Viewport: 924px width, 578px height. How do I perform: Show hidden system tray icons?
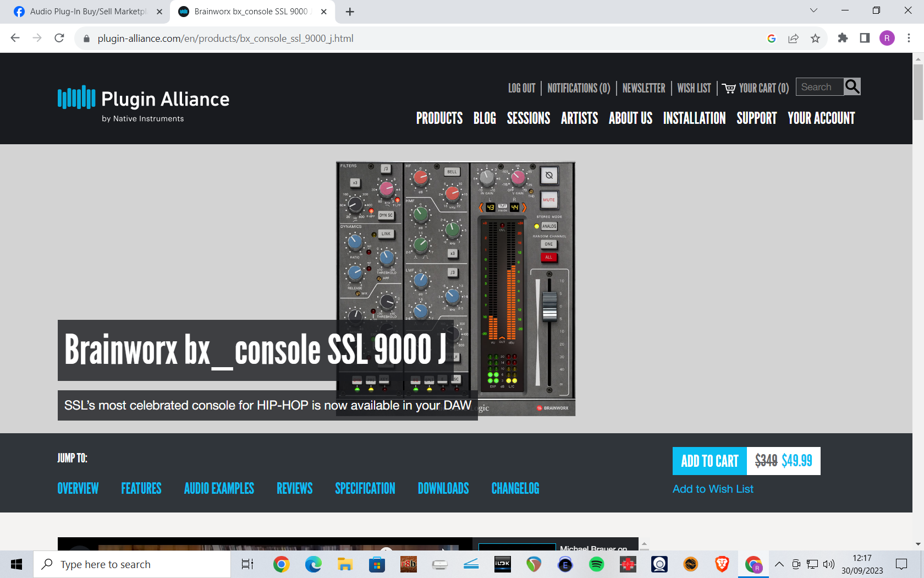click(x=779, y=564)
